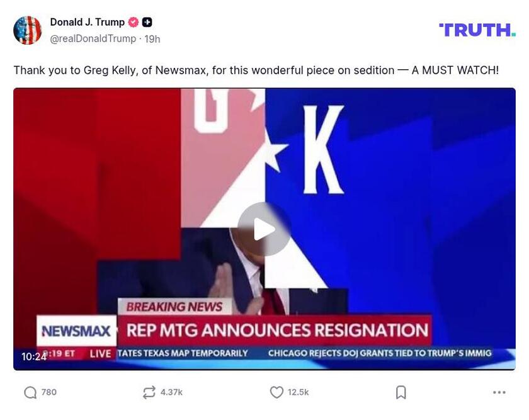Click the 10:24 video duration label
Viewport: 529px width, 420px height.
click(x=34, y=356)
